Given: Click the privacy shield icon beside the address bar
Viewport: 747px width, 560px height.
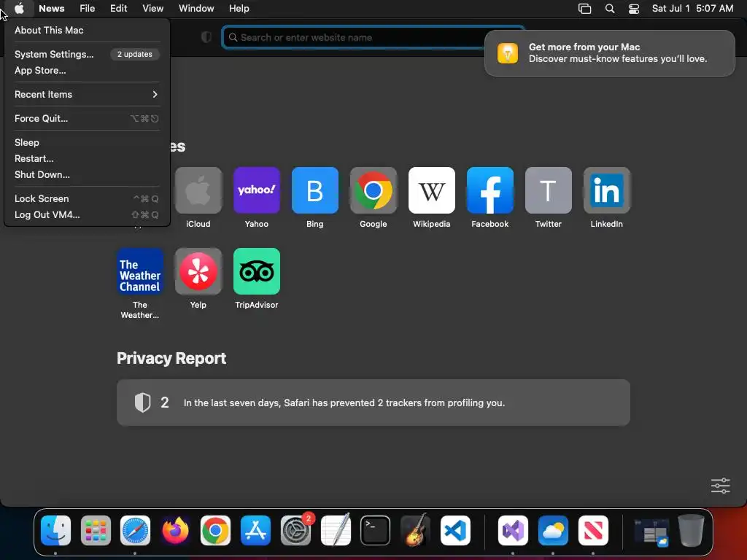Looking at the screenshot, I should (206, 37).
